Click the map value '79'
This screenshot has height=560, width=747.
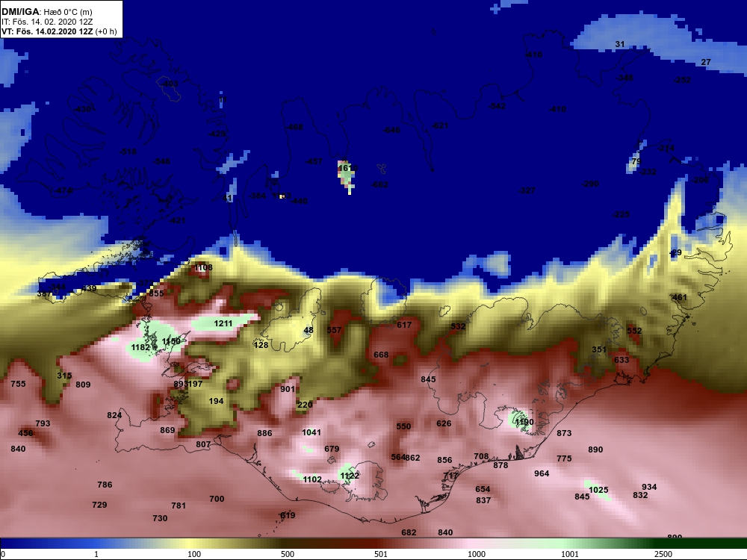[636, 161]
